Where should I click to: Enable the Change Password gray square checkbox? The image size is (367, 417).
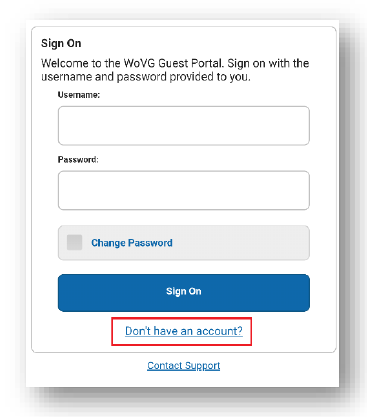74,242
